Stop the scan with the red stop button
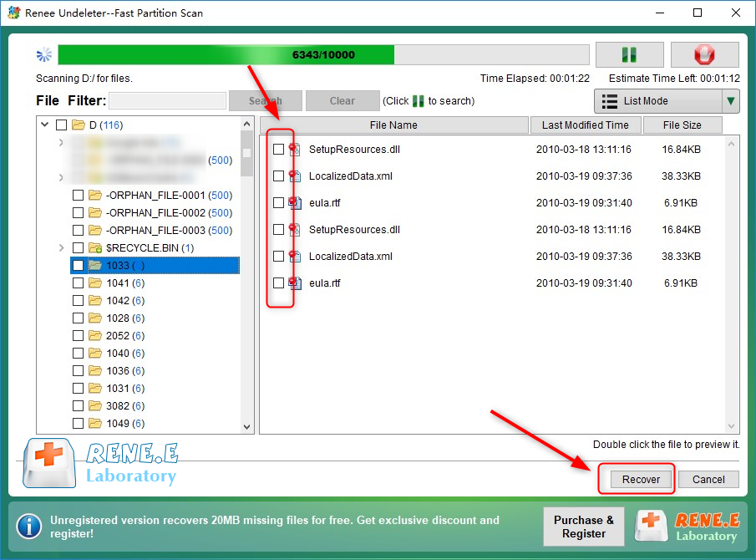Viewport: 756px width, 560px height. [704, 55]
